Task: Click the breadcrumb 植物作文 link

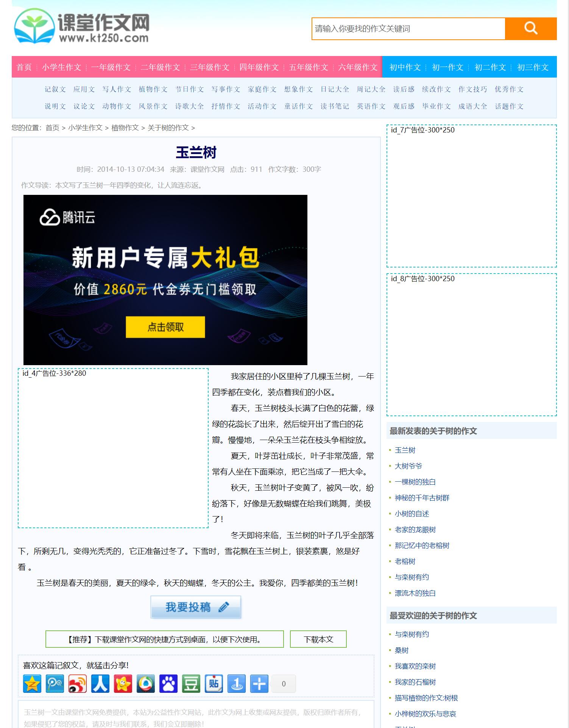Action: coord(125,128)
